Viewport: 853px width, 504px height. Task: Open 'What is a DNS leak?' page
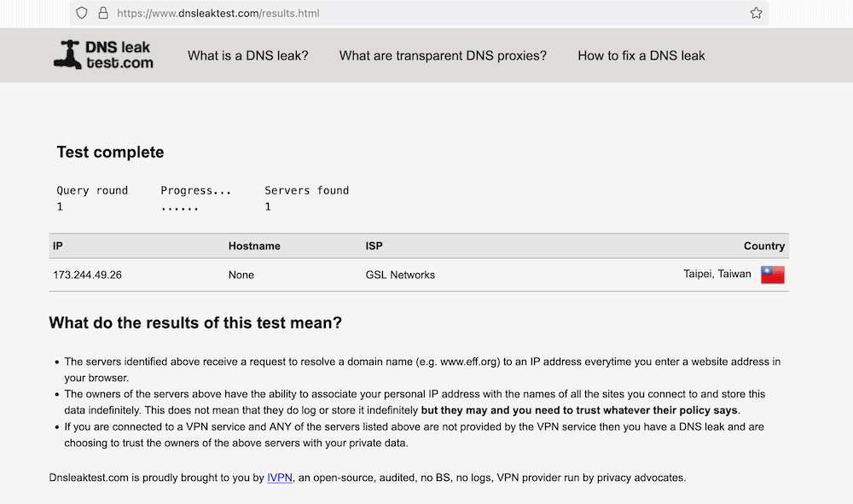coord(247,55)
